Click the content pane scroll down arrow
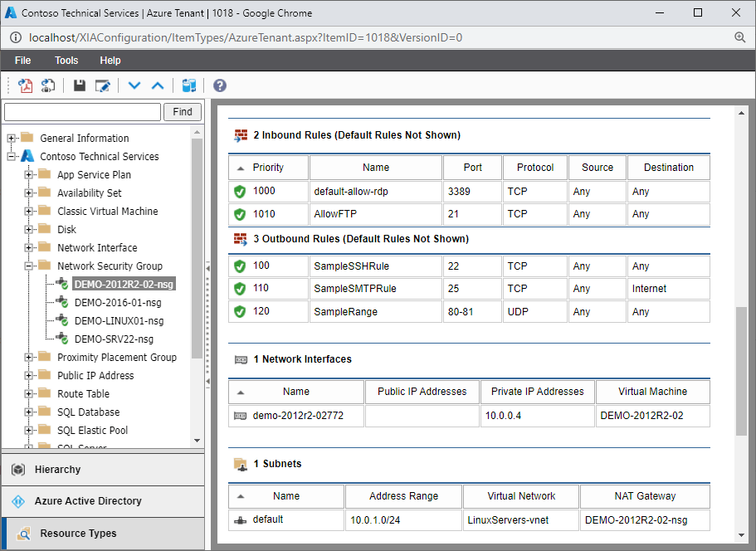The height and width of the screenshot is (551, 756). point(741,535)
